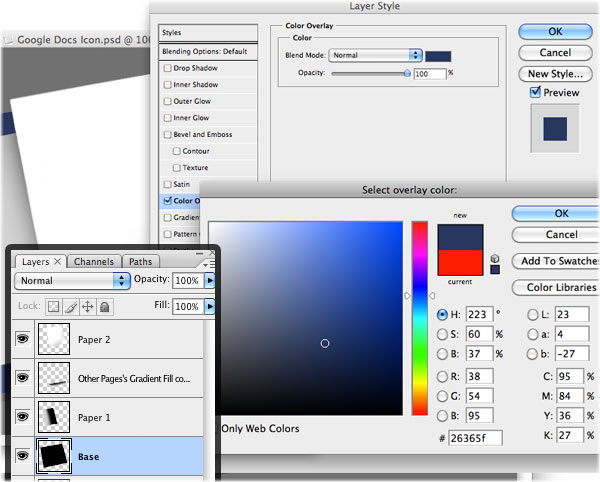The image size is (600, 482).
Task: Click the overlay Opacity slider handle
Action: 407,73
